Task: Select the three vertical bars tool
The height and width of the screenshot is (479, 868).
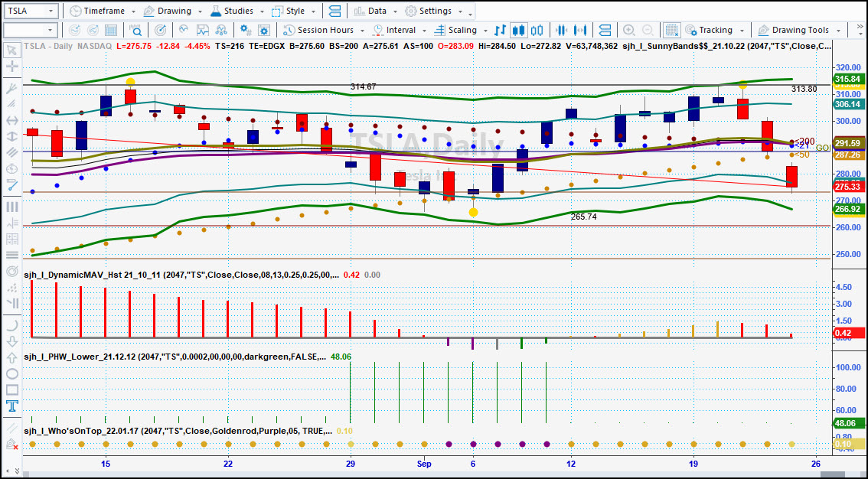Action: [11, 207]
